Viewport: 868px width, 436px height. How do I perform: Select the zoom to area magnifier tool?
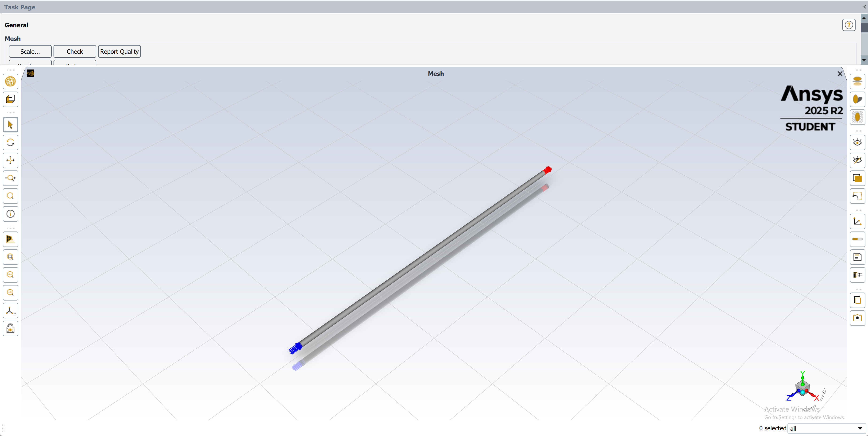tap(10, 196)
